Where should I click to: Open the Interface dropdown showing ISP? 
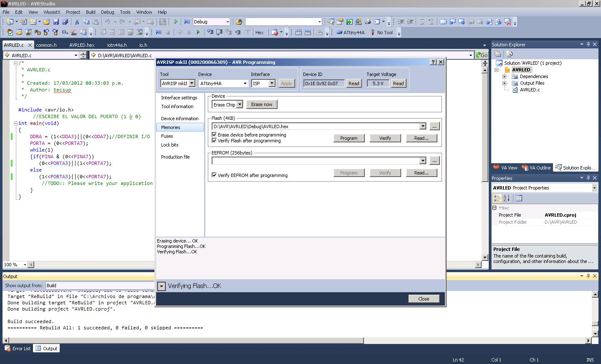272,83
